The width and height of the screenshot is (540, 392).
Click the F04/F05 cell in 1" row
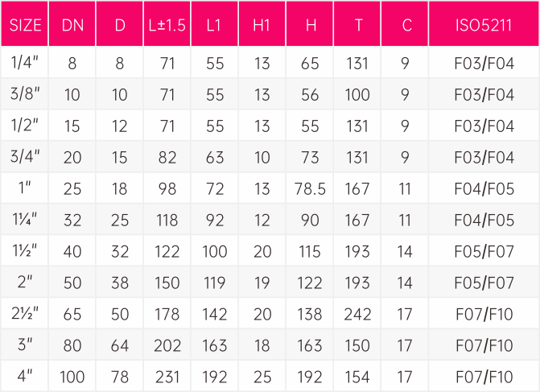coord(484,188)
